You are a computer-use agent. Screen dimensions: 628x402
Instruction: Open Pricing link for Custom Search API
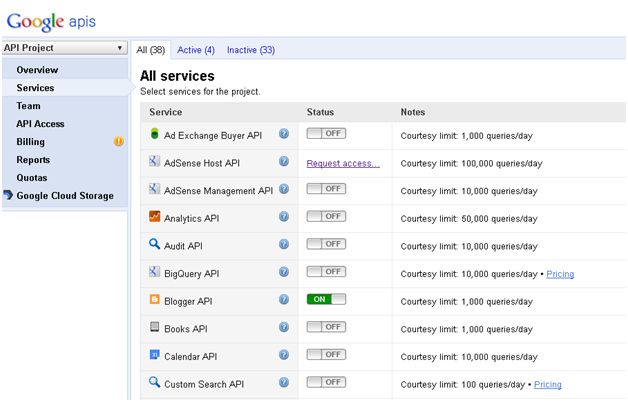point(547,384)
